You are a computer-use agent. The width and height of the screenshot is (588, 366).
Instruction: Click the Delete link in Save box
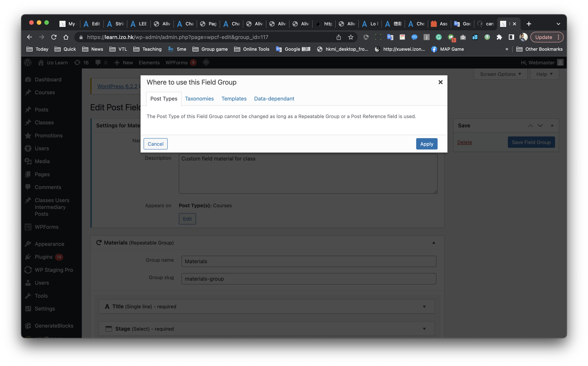464,142
